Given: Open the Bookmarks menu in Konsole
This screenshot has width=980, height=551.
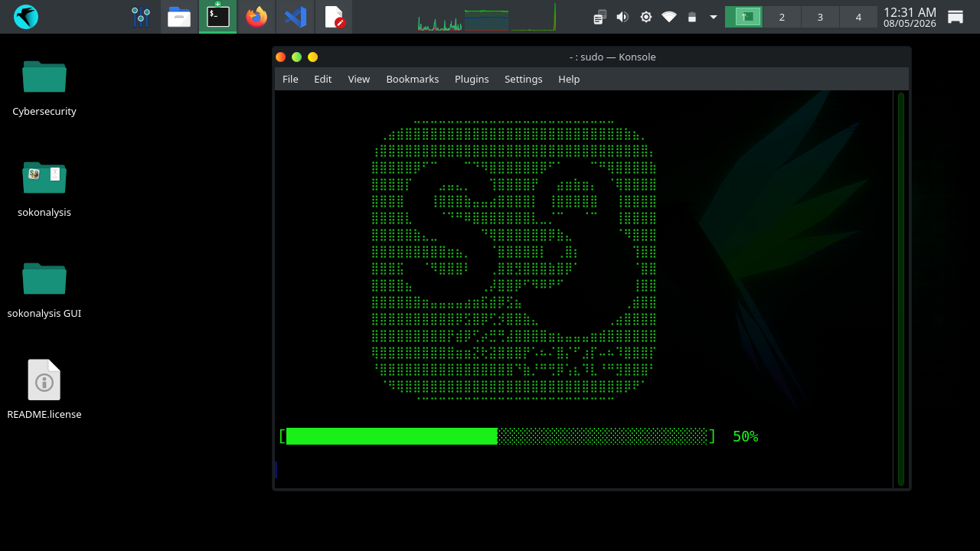Looking at the screenshot, I should [x=413, y=79].
